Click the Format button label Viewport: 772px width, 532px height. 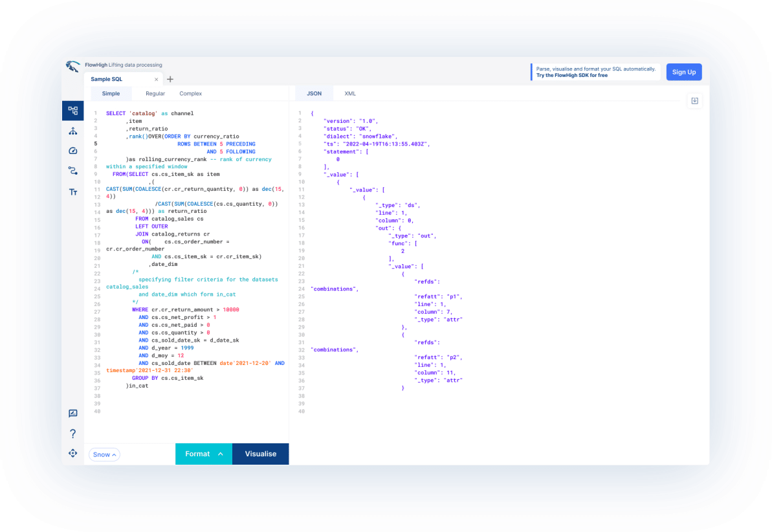click(x=197, y=454)
